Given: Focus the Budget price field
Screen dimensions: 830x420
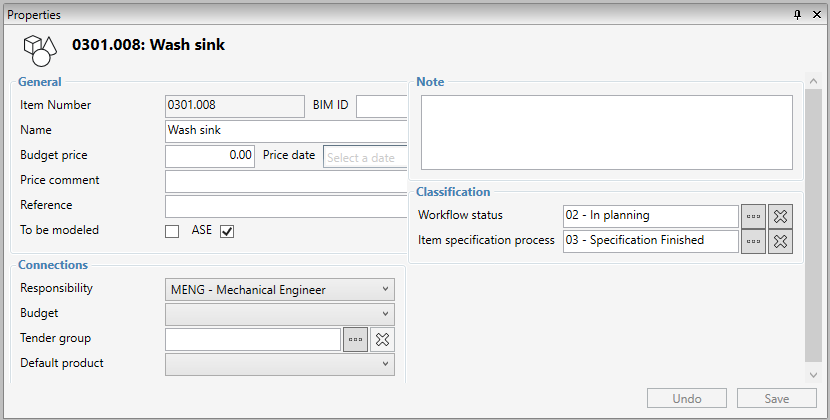Looking at the screenshot, I should pos(209,156).
